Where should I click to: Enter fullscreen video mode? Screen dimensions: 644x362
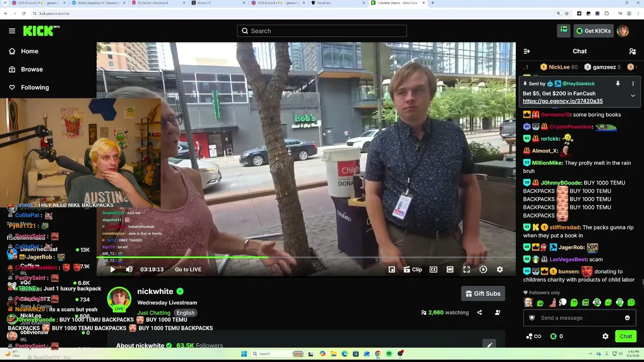[466, 269]
